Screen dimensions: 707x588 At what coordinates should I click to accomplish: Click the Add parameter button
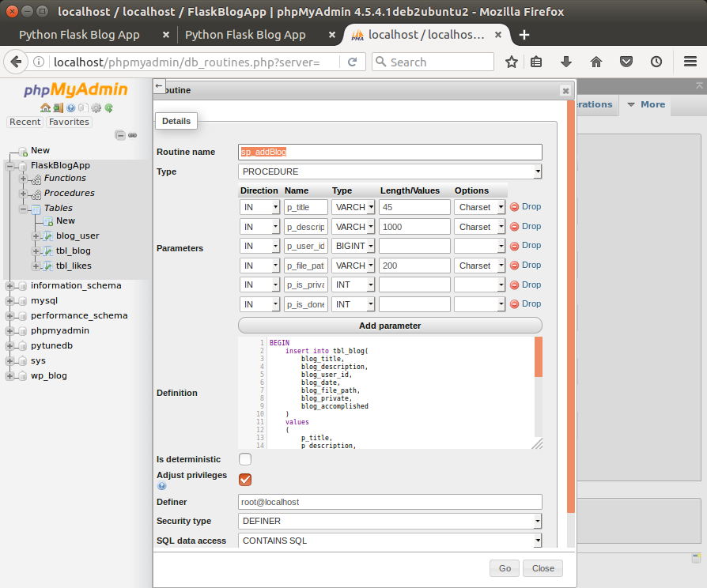pos(390,326)
